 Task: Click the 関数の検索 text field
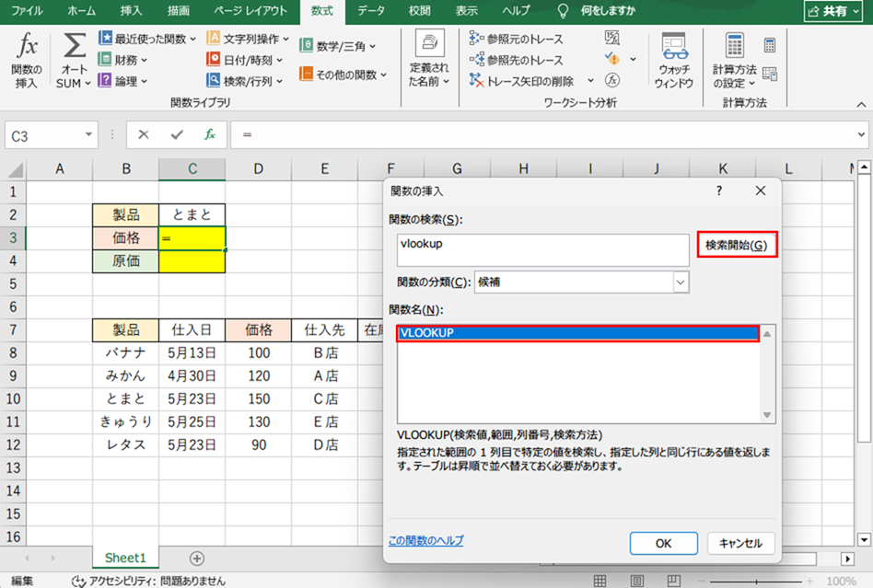pyautogui.click(x=542, y=249)
